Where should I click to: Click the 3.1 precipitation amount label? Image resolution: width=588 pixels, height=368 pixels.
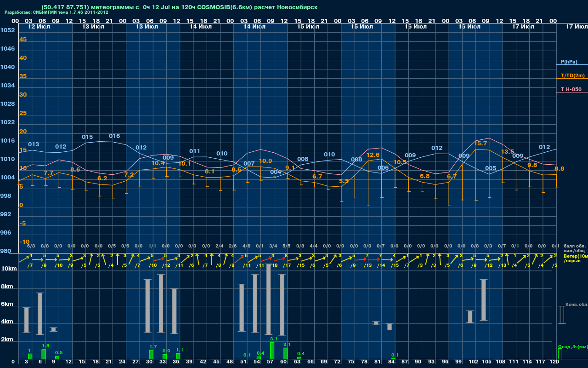pos(273,339)
